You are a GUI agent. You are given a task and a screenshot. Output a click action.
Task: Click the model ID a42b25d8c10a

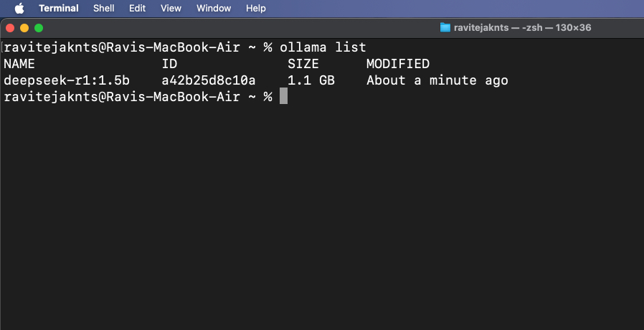point(209,80)
